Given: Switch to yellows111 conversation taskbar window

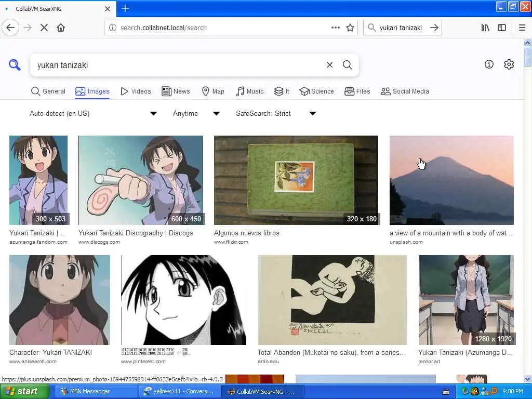Looking at the screenshot, I should [179, 391].
